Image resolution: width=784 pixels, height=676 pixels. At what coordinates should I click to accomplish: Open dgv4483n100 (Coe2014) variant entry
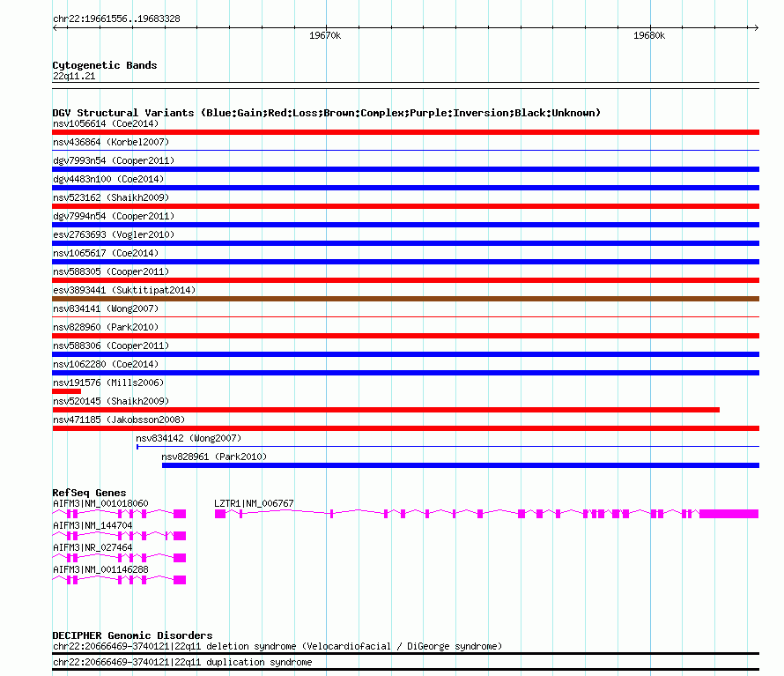(108, 179)
